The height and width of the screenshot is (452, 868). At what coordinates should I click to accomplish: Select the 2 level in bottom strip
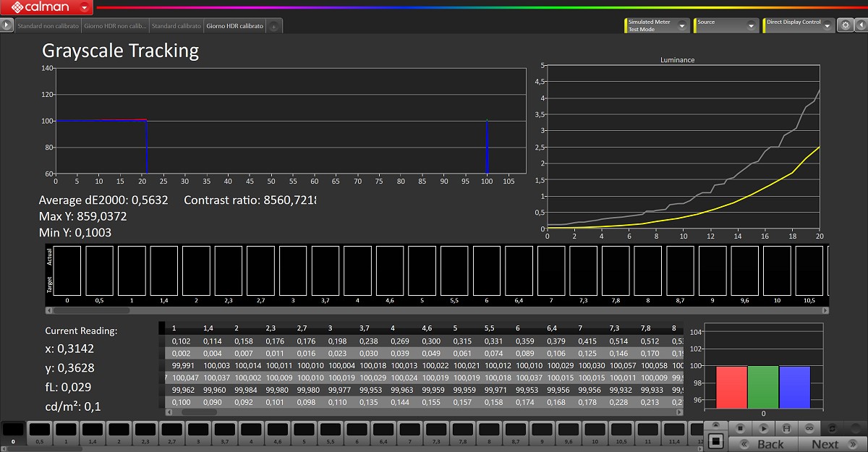click(119, 433)
